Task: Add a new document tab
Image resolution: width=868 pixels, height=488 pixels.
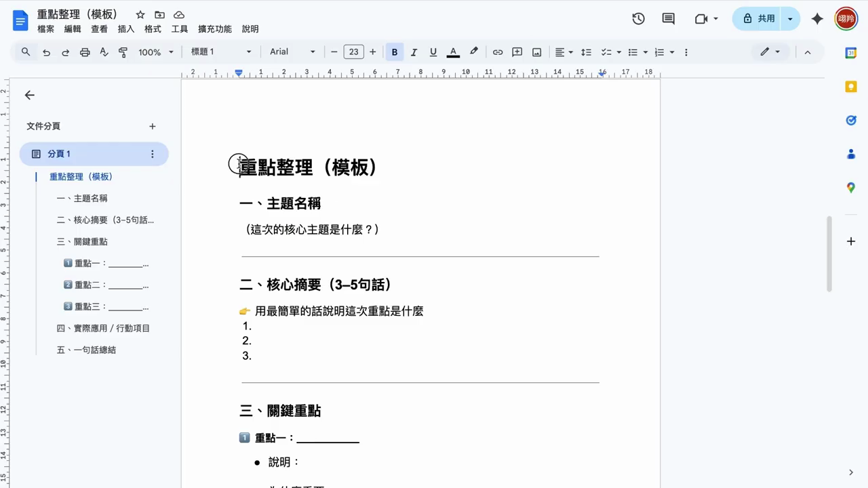Action: click(153, 126)
